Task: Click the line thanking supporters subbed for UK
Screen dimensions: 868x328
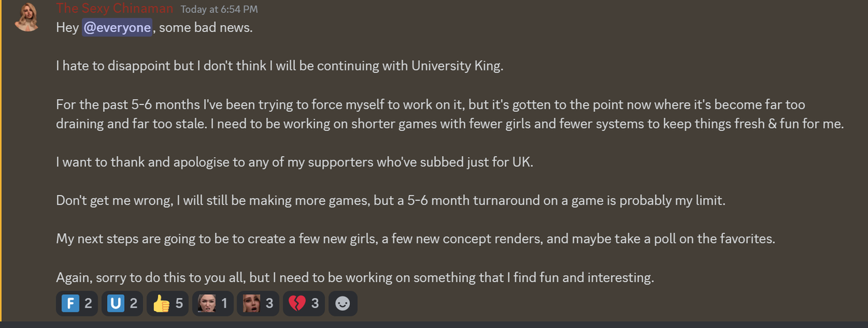Action: tap(295, 163)
